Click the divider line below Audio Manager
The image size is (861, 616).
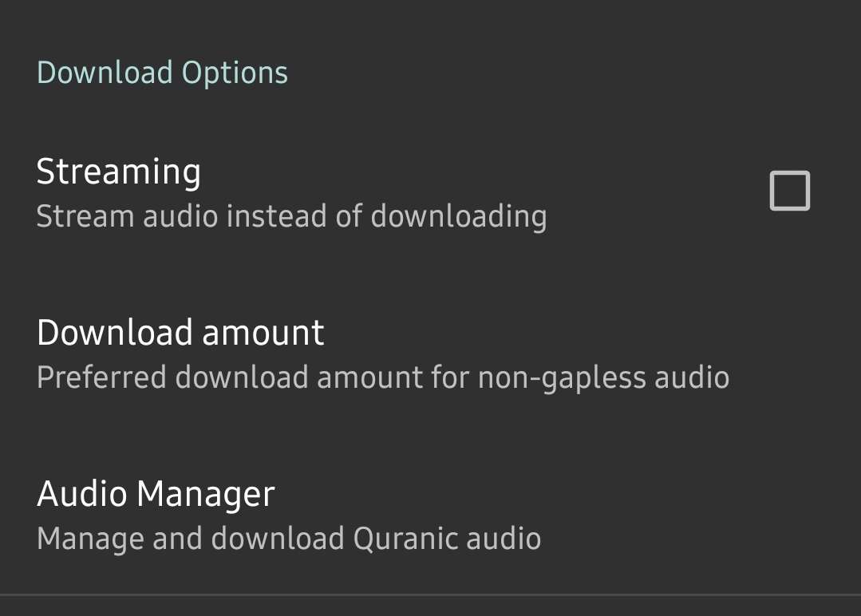[x=431, y=594]
